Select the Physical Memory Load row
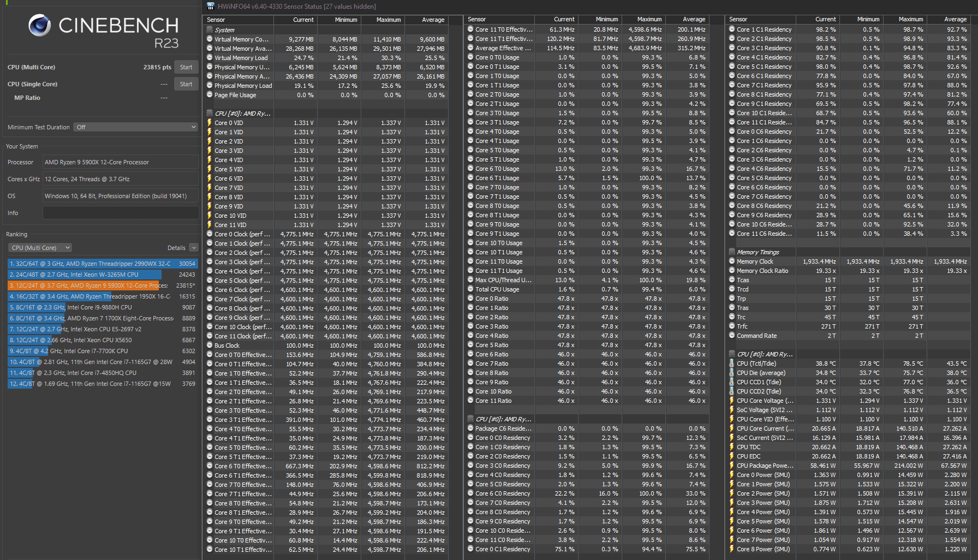The height and width of the screenshot is (560, 978). pos(326,86)
